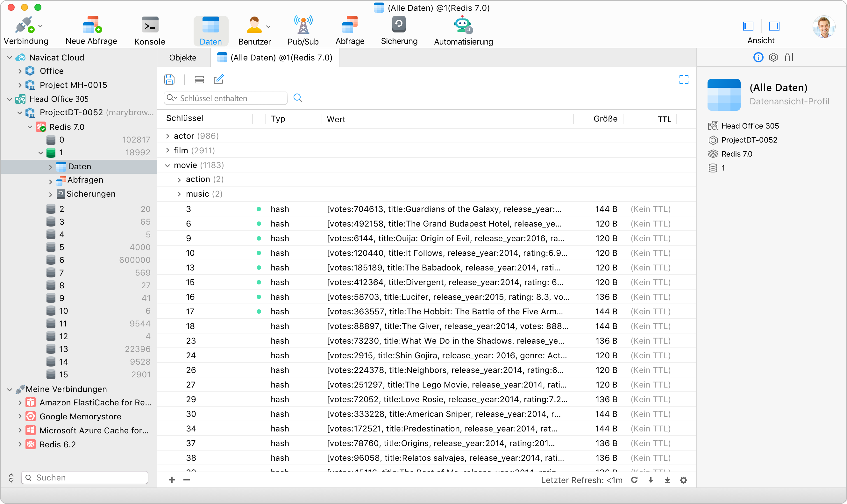Load next page with down arrow
The width and height of the screenshot is (847, 504).
tap(651, 480)
